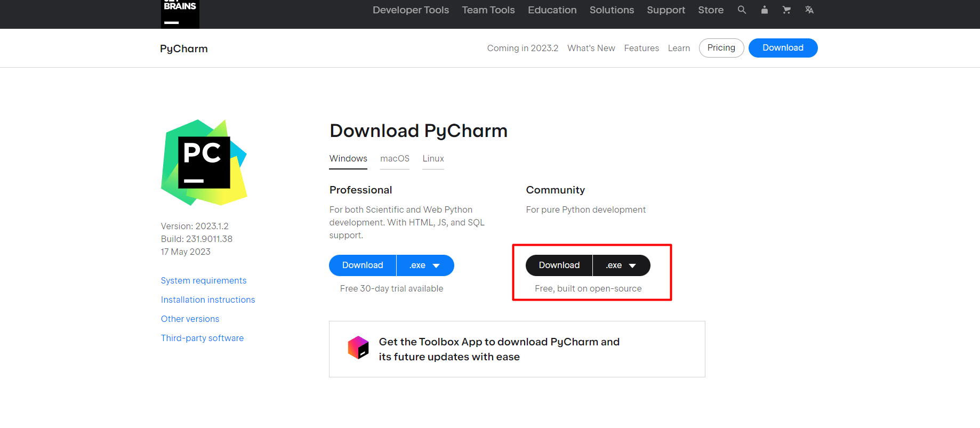
Task: Select the PyCharm wordmark in the header
Action: pos(183,49)
